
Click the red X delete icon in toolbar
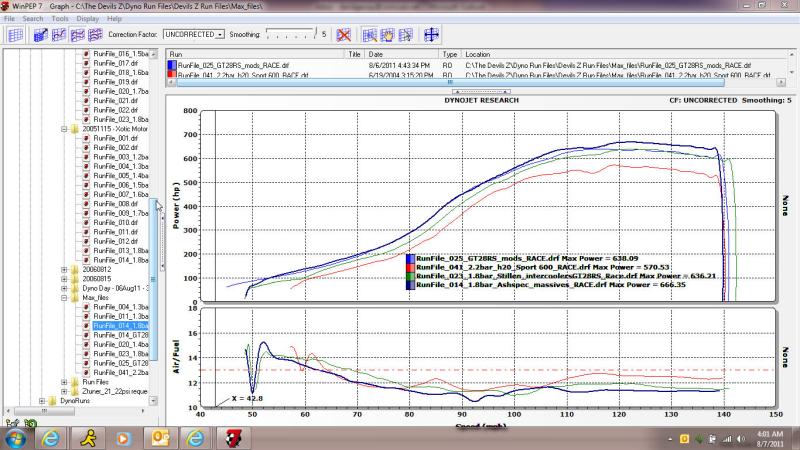[343, 35]
